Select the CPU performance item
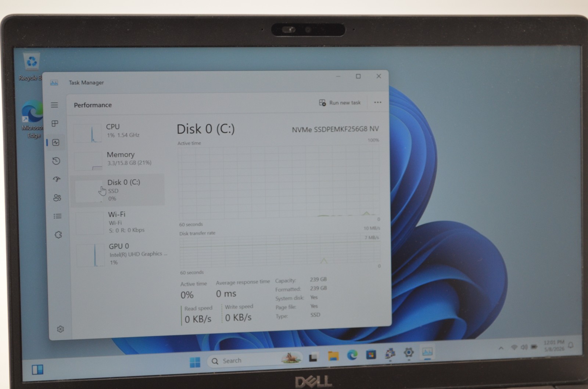This screenshot has height=389, width=588. point(118,132)
